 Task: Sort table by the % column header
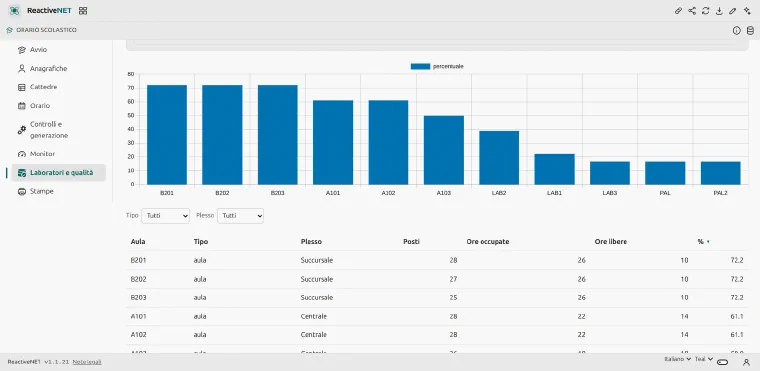tap(704, 242)
